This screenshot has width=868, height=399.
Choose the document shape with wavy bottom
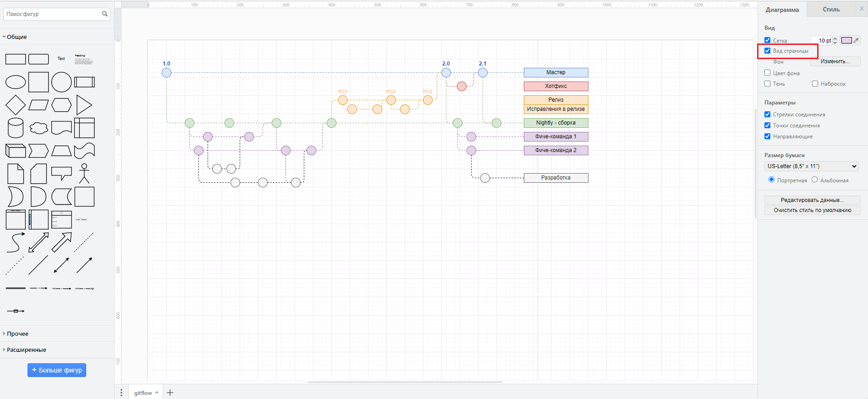[61, 128]
